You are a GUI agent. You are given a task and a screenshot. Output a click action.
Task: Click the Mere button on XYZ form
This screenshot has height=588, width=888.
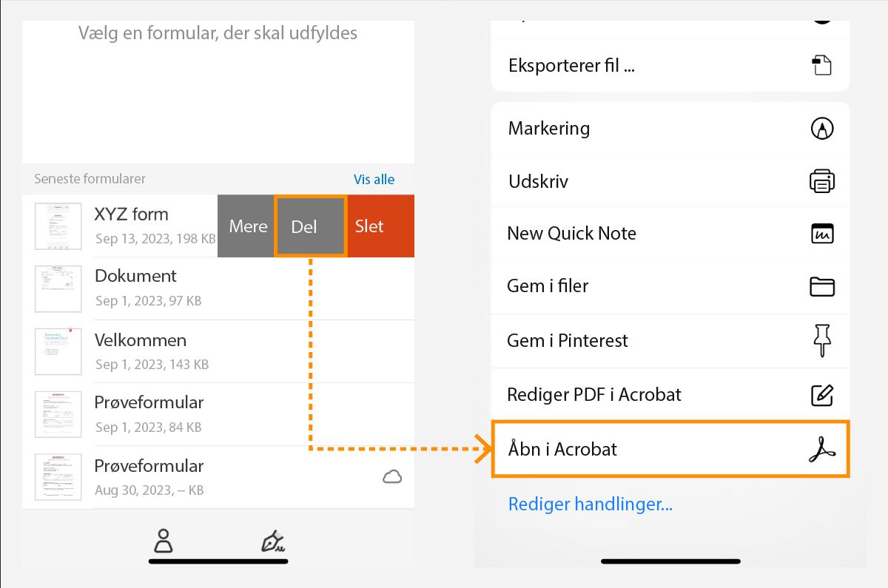point(247,226)
